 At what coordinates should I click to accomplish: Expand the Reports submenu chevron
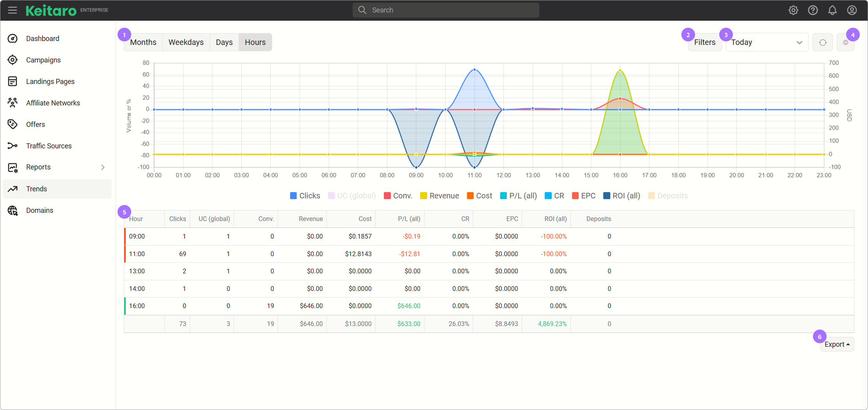click(103, 167)
